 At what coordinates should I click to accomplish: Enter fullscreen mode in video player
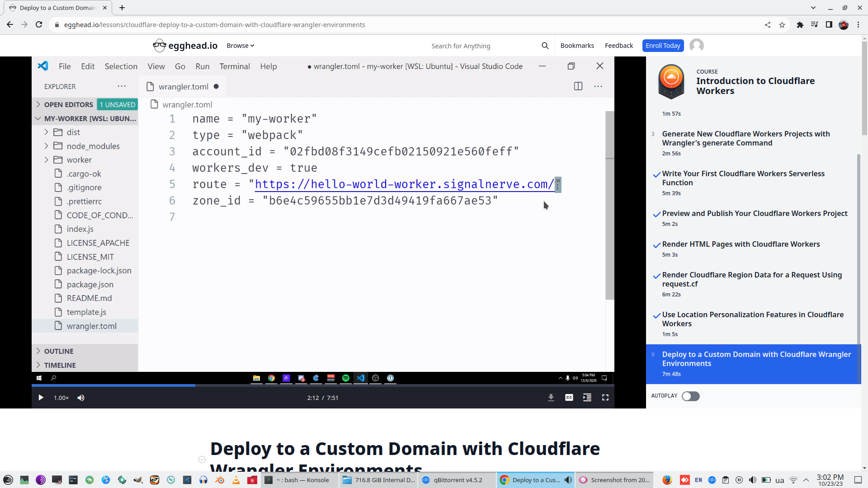[605, 398]
